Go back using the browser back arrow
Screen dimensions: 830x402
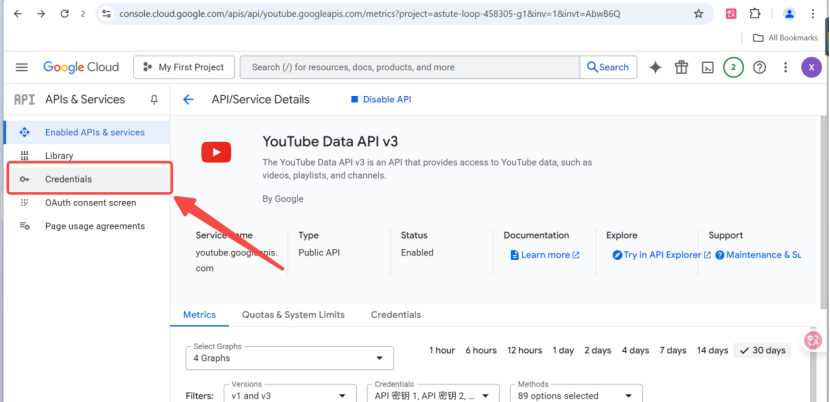coord(18,14)
